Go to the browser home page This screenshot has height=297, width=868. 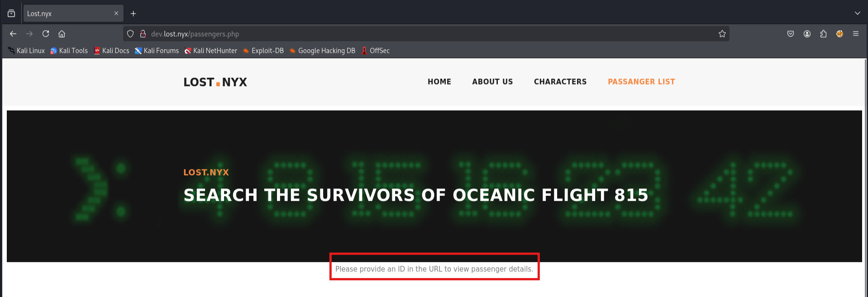point(62,34)
